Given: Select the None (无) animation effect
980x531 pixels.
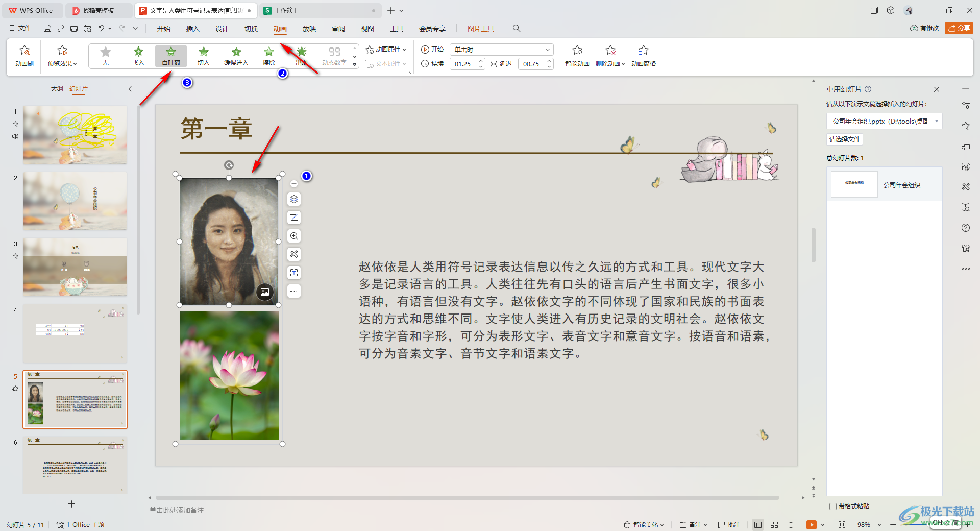Looking at the screenshot, I should point(106,56).
